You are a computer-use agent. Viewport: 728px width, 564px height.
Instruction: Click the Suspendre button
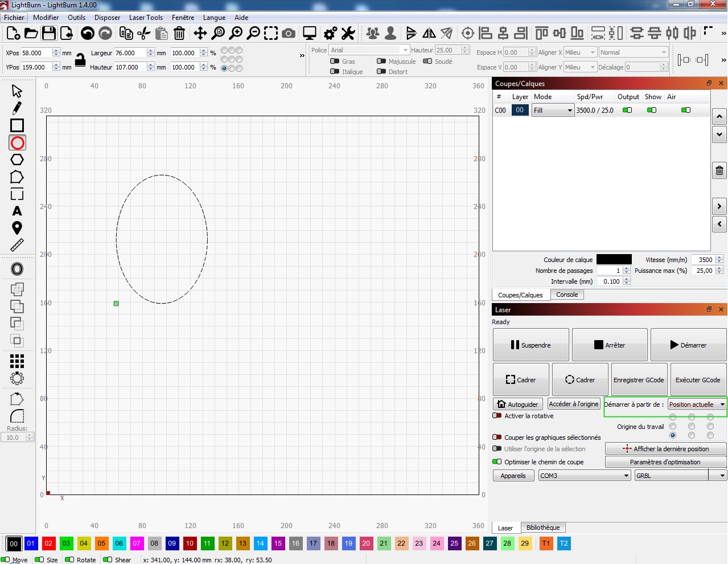530,345
